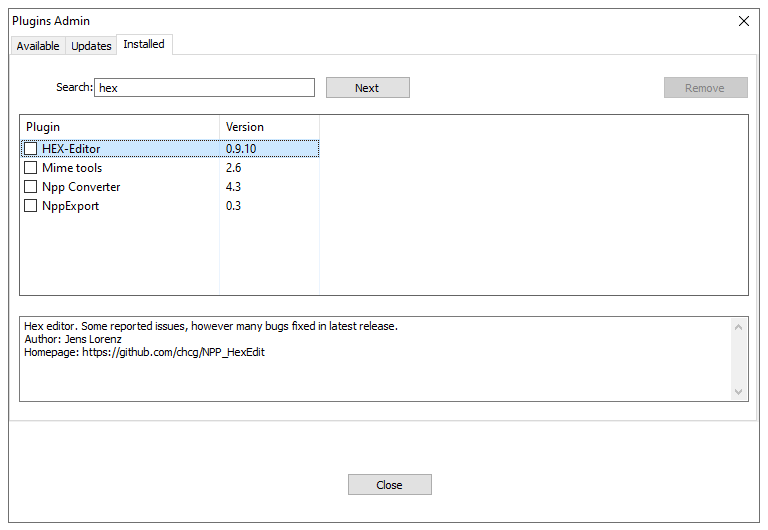Tick the Mime tools checkbox

coord(31,168)
